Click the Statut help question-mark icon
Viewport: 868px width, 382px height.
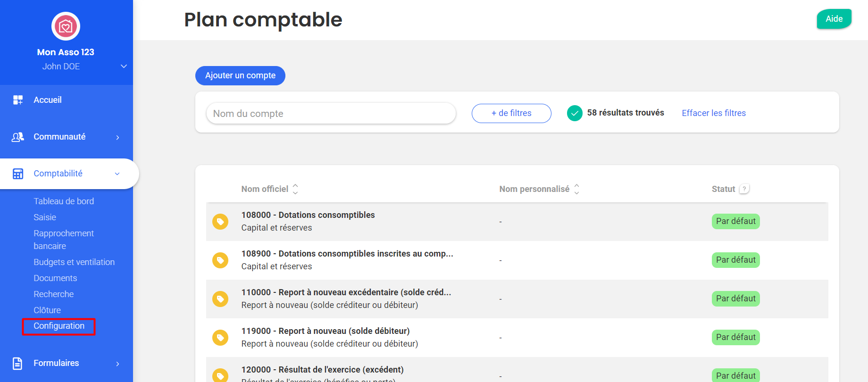744,189
